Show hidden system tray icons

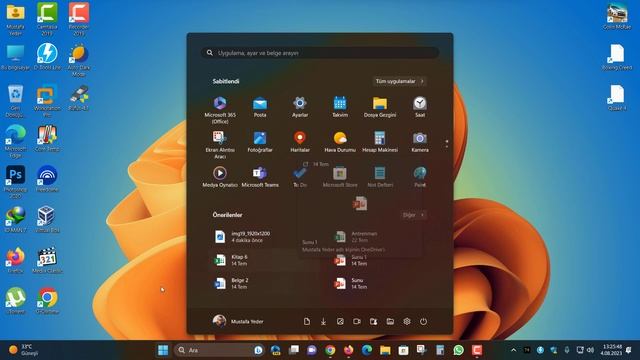[513, 350]
